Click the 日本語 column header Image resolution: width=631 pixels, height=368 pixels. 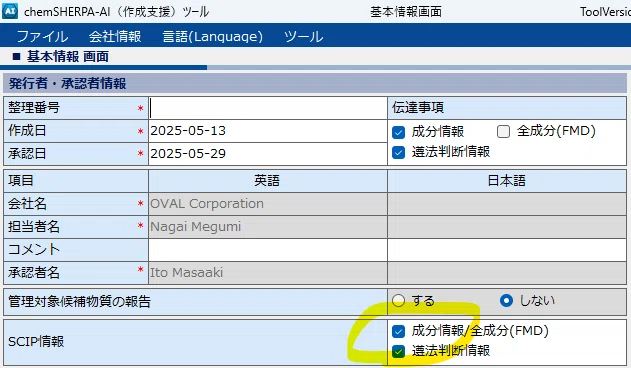[x=507, y=181]
